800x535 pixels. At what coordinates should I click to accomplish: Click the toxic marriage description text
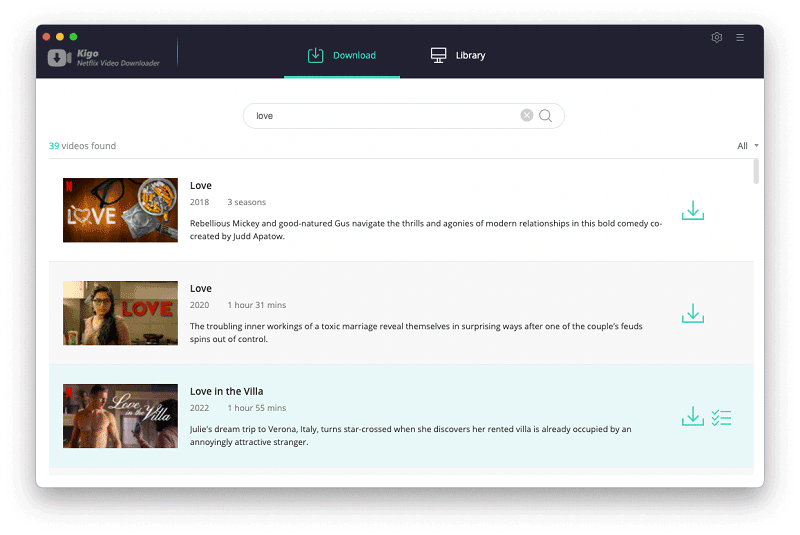point(416,333)
